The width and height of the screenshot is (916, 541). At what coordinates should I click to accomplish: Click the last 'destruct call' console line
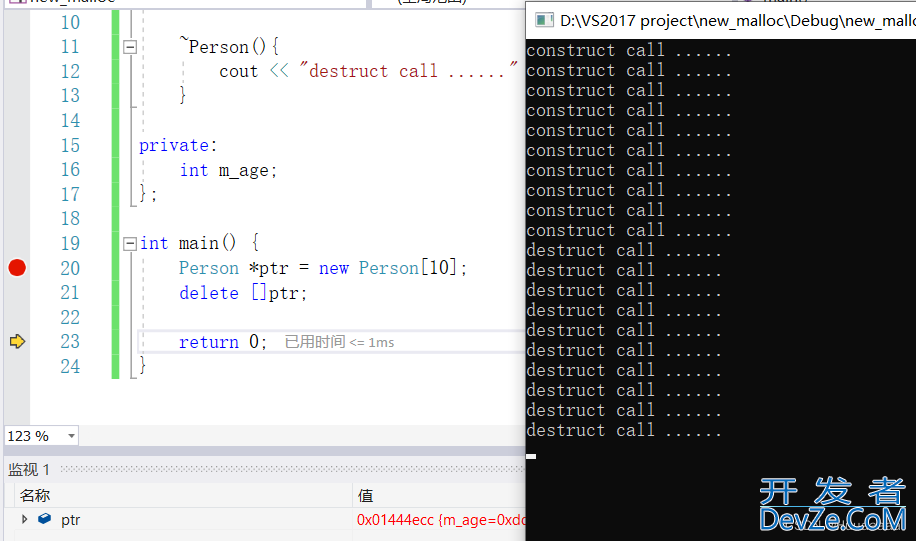tap(624, 431)
